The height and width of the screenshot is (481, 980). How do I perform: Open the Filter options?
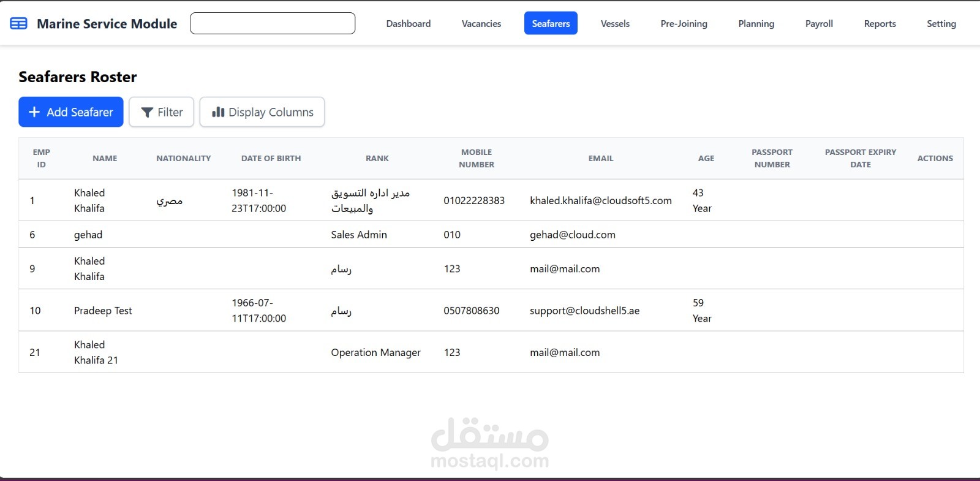point(162,112)
